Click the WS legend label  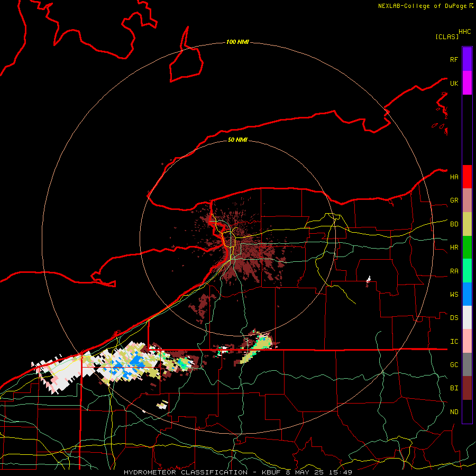pos(454,295)
